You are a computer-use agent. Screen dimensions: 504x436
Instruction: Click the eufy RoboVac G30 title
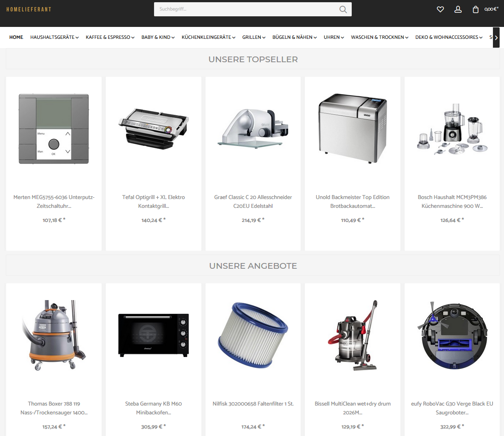pyautogui.click(x=452, y=408)
